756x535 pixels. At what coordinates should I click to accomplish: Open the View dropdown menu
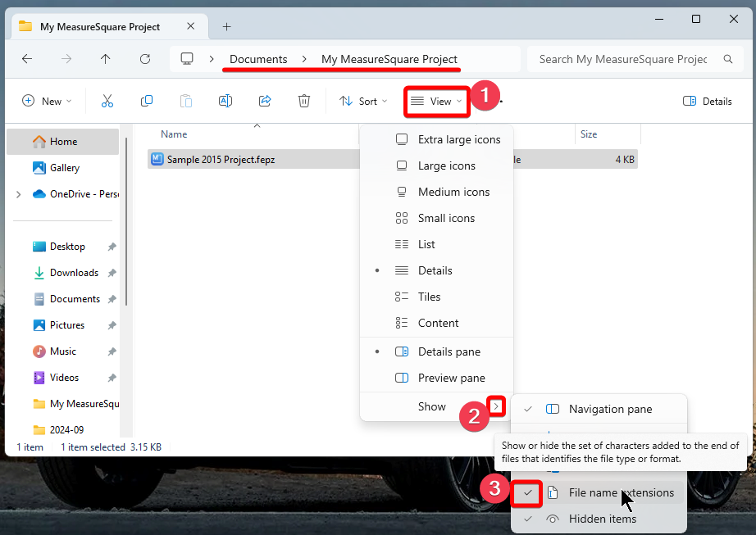436,101
